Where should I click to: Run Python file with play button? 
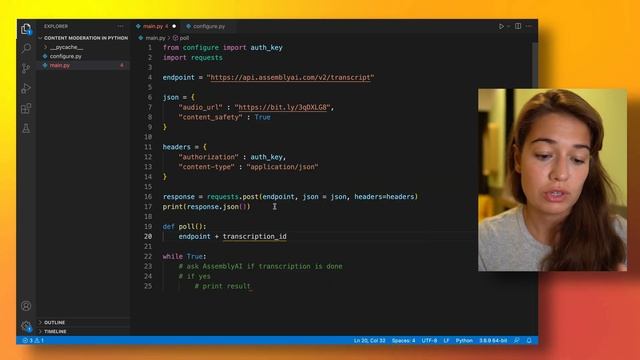pos(501,26)
